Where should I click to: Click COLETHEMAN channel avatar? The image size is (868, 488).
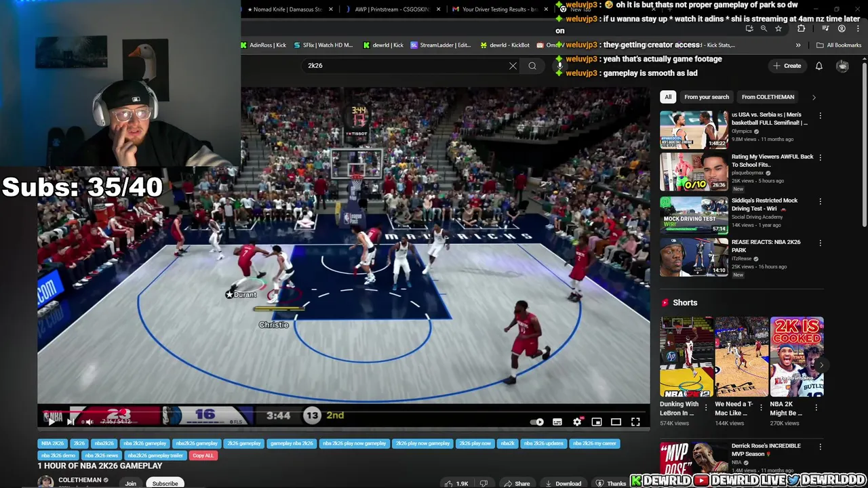pyautogui.click(x=45, y=482)
